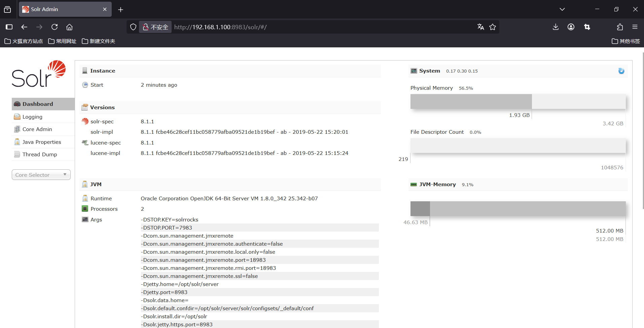Close the Solr Admin tab
644x328 pixels.
105,9
